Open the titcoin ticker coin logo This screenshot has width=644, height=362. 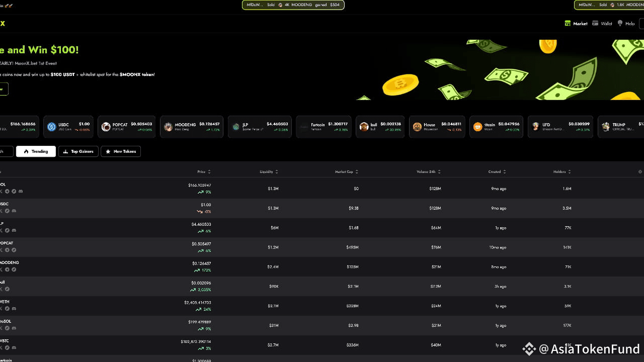coord(478,127)
